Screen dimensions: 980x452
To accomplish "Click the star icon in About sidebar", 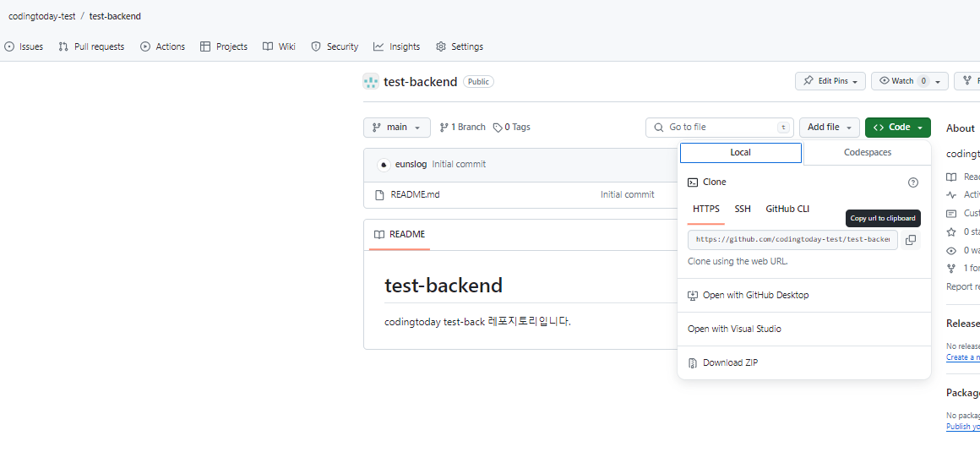I will tap(951, 232).
